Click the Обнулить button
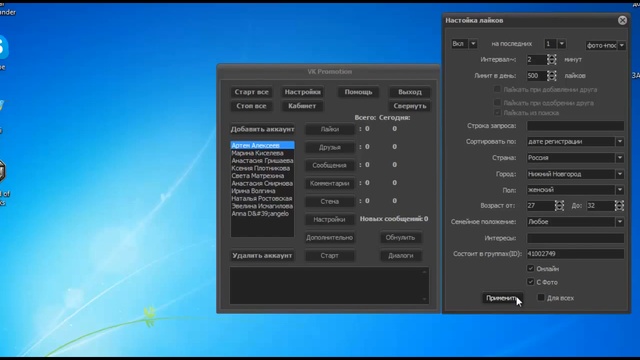The image size is (640, 360). 400,238
